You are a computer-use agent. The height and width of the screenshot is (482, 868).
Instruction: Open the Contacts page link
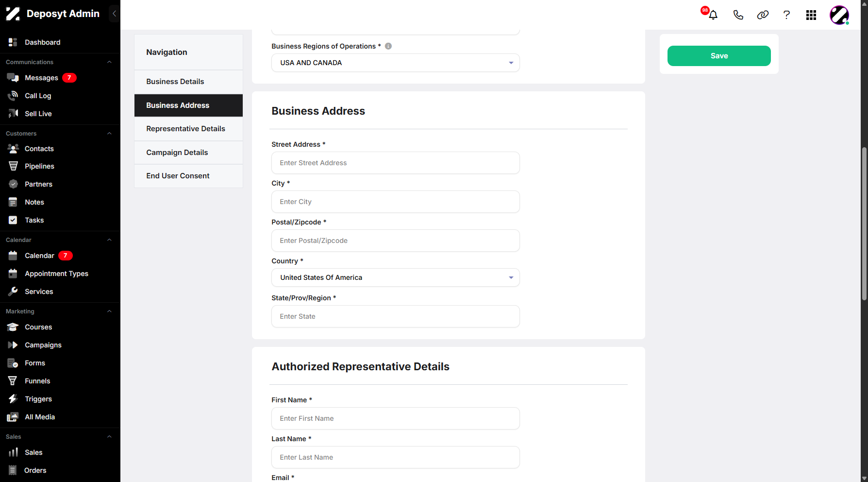click(39, 149)
